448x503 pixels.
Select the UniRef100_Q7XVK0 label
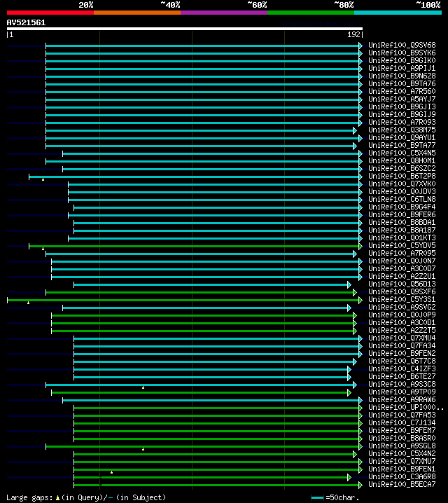tap(402, 184)
